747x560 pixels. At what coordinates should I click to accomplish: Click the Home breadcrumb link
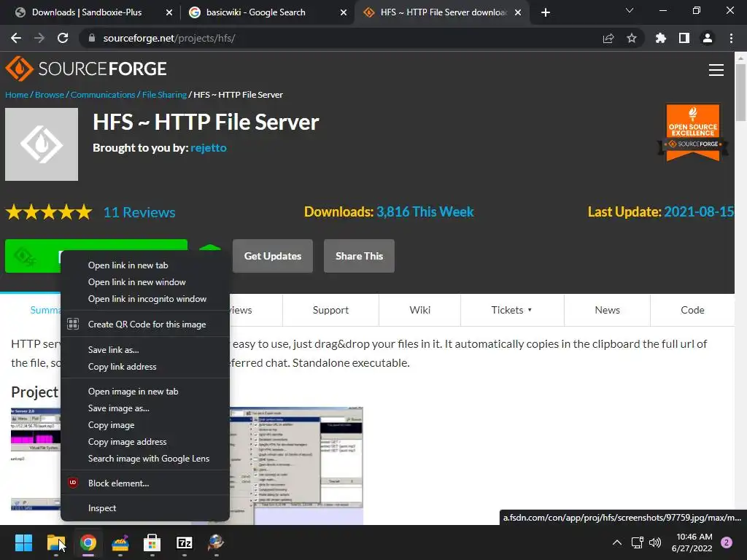point(17,94)
